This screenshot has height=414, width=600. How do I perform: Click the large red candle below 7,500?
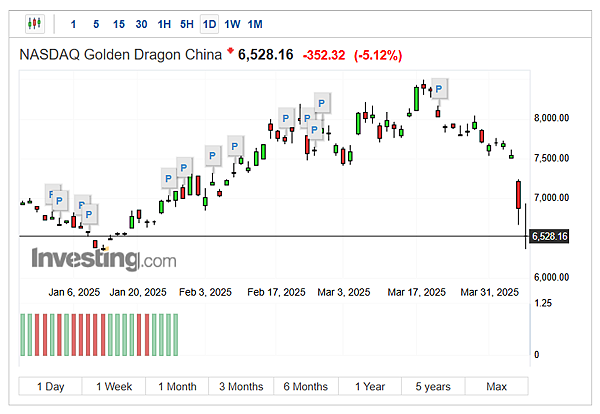(x=518, y=195)
